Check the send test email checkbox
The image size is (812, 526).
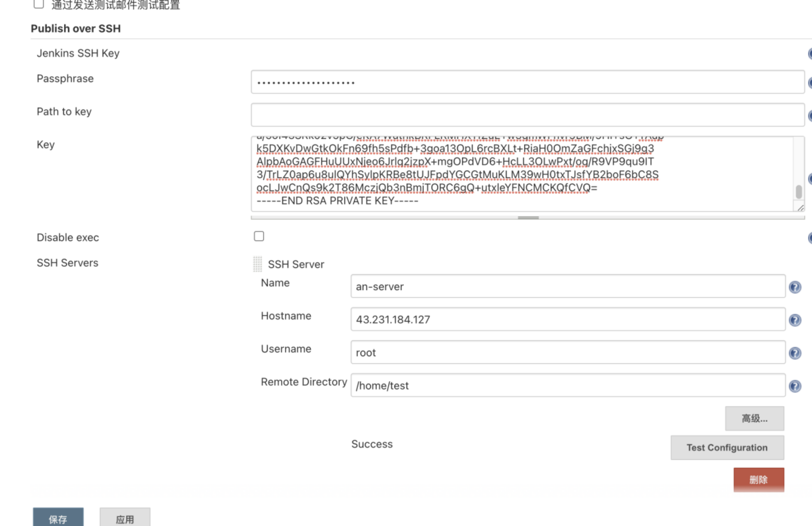point(39,4)
